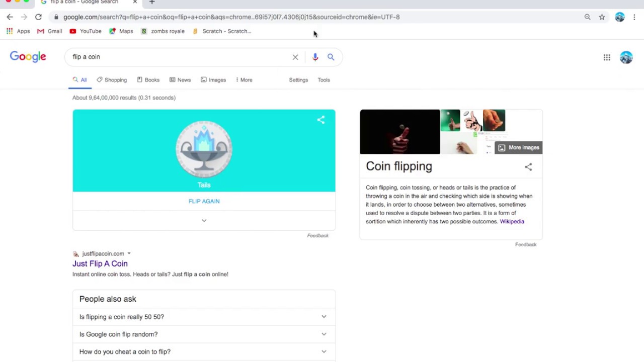Clear the search box with the X icon

pos(295,57)
